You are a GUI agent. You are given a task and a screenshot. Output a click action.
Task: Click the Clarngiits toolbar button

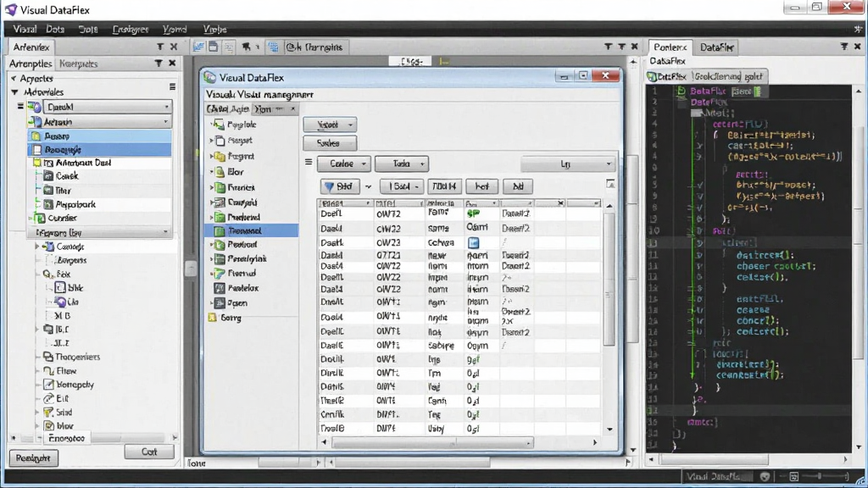315,47
